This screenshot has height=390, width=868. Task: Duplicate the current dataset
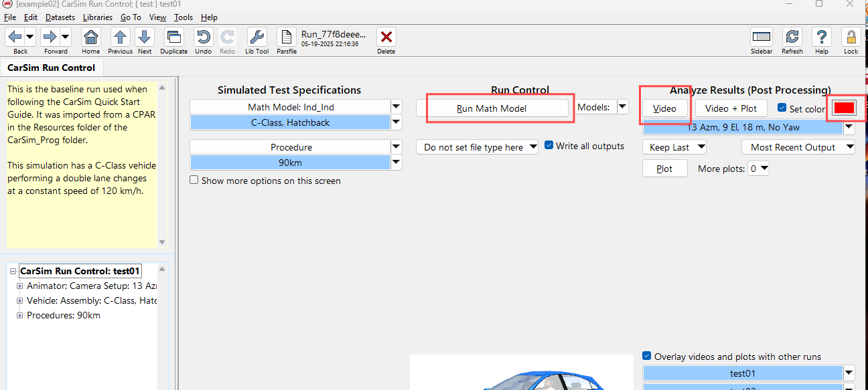pos(174,37)
